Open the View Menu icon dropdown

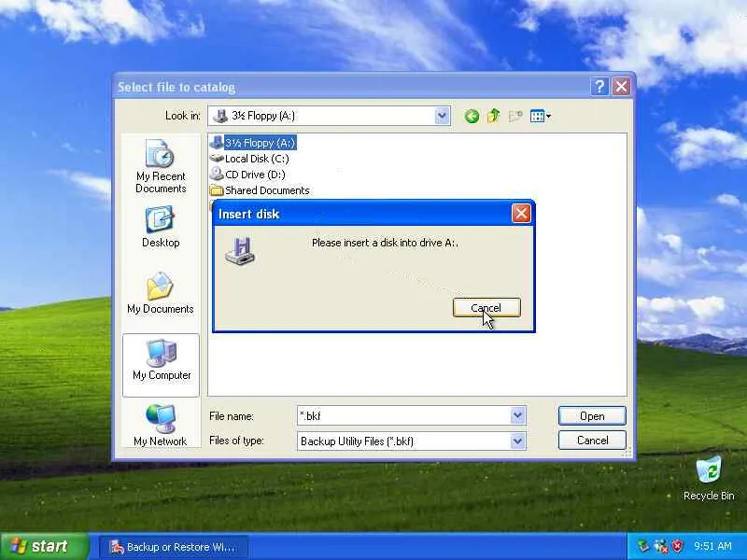(541, 116)
